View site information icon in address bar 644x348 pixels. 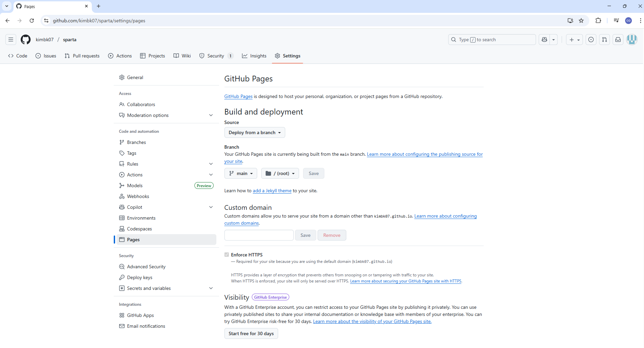click(x=46, y=21)
